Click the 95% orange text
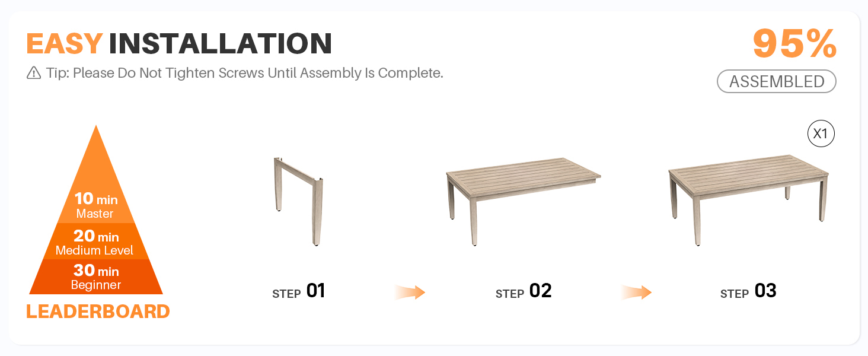Image resolution: width=868 pixels, height=356 pixels. 794,44
